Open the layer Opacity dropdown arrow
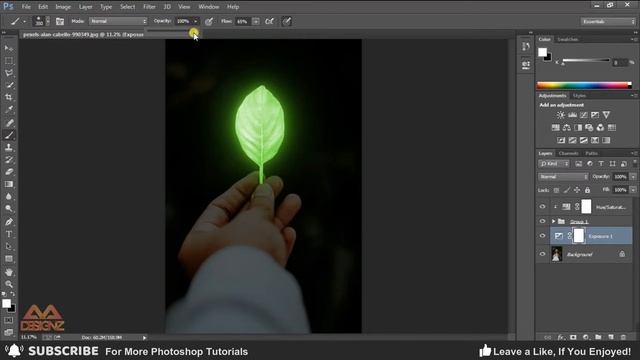The image size is (640, 360). [633, 177]
